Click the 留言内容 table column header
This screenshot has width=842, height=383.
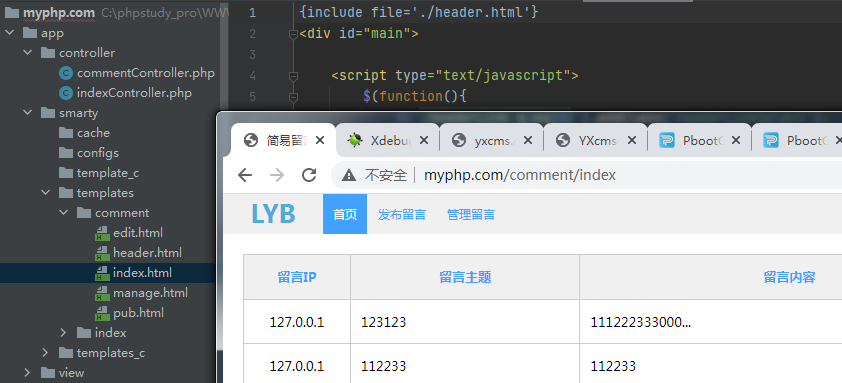click(x=789, y=277)
